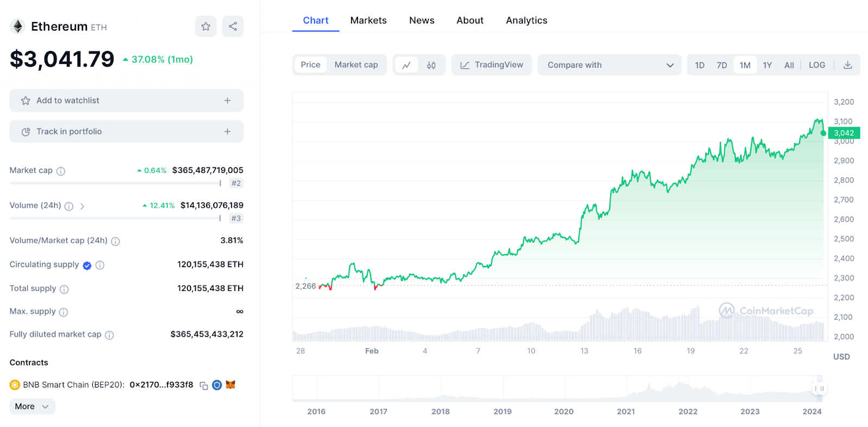Click the share icon next to the star
868x427 pixels.
tap(233, 26)
